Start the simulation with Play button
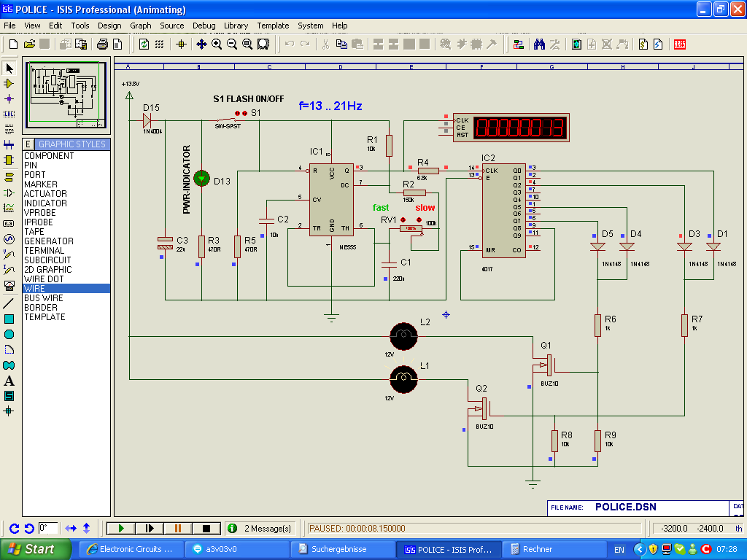 [x=121, y=528]
